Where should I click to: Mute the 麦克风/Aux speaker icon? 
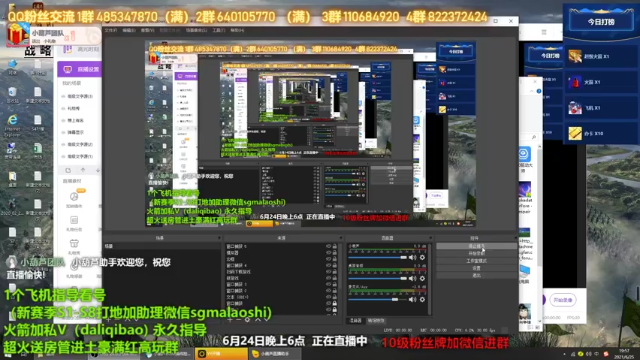click(x=413, y=300)
